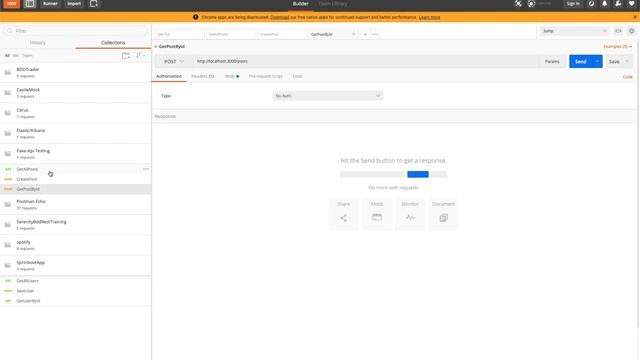The height and width of the screenshot is (360, 640).
Task: Expand the Postman Echo collection
Action: [76, 204]
